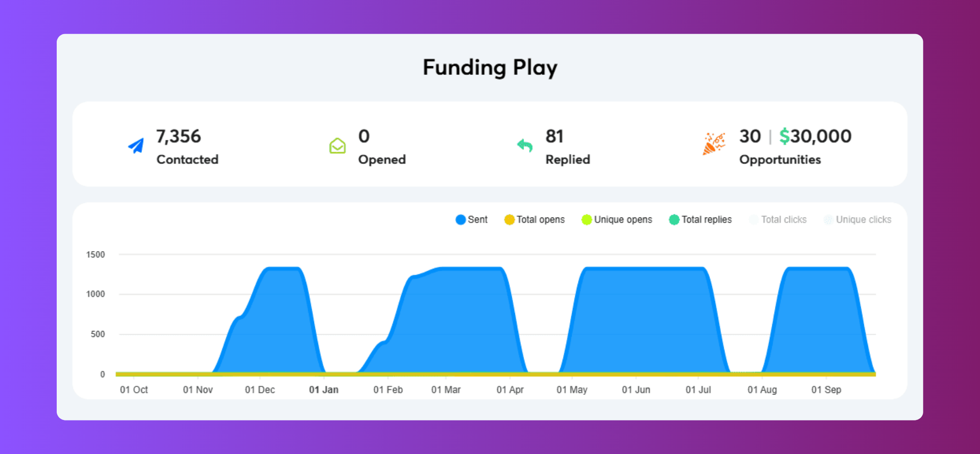Click the 0 Opened count
980x454 pixels.
tap(364, 136)
